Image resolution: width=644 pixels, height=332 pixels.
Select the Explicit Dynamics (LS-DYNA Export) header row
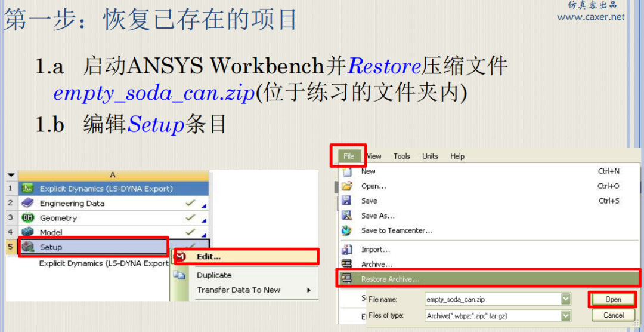tap(113, 189)
